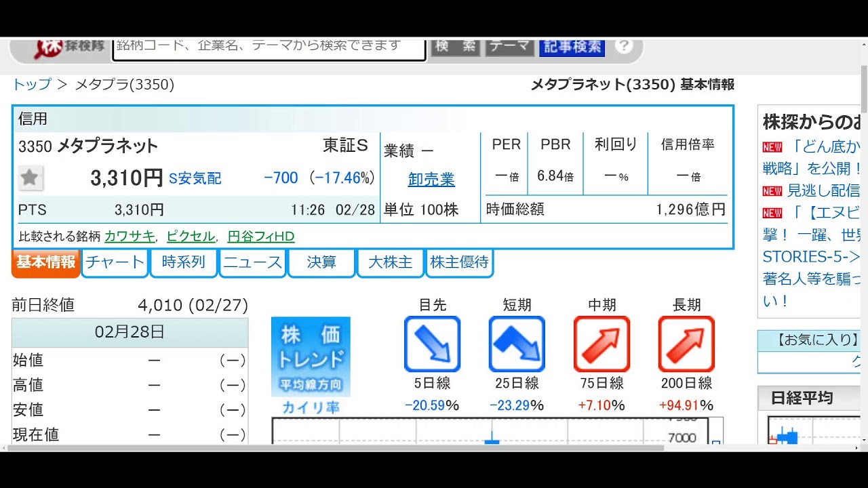Image resolution: width=868 pixels, height=488 pixels.
Task: Click the question mark help icon
Action: coord(624,45)
